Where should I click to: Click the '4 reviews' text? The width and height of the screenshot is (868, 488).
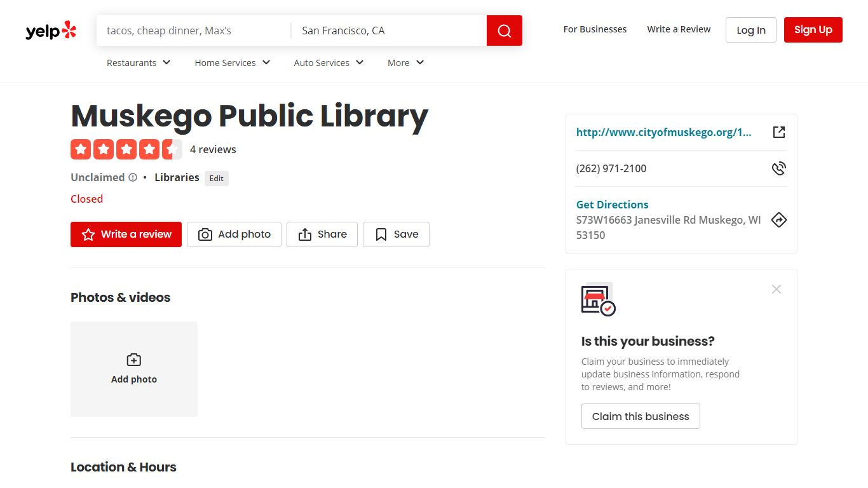213,149
